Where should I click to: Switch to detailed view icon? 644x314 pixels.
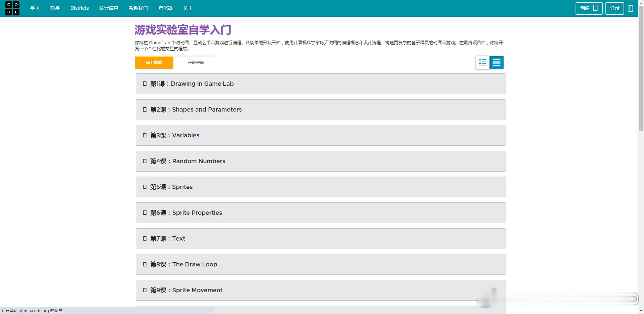(497, 62)
